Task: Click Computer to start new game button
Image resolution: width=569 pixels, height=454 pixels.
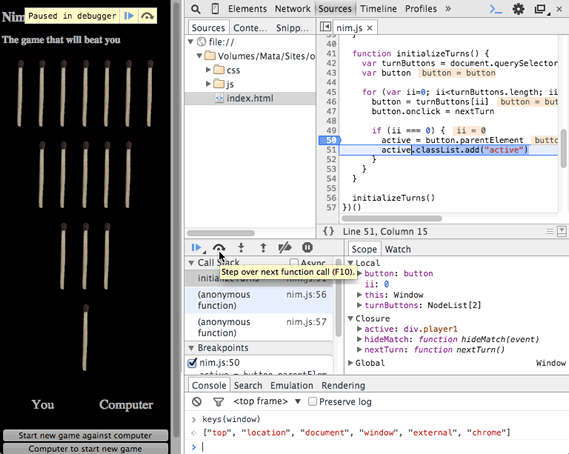Action: pos(85,449)
